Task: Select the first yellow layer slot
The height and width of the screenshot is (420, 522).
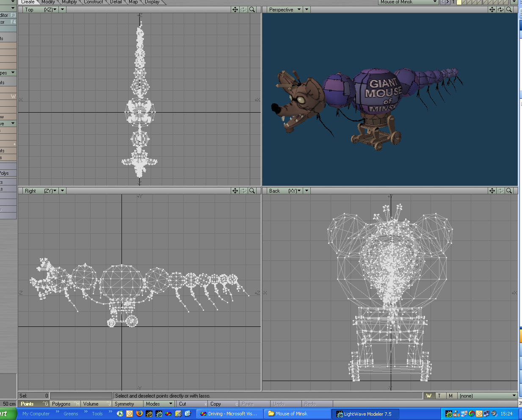Action: click(x=459, y=2)
